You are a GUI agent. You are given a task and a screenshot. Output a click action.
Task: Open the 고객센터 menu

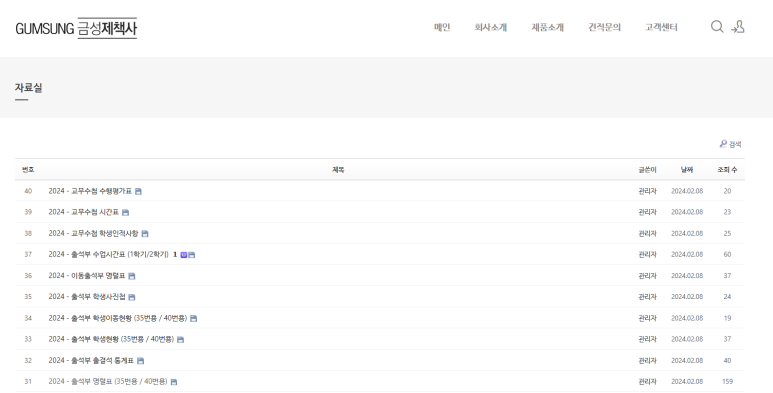pos(661,27)
